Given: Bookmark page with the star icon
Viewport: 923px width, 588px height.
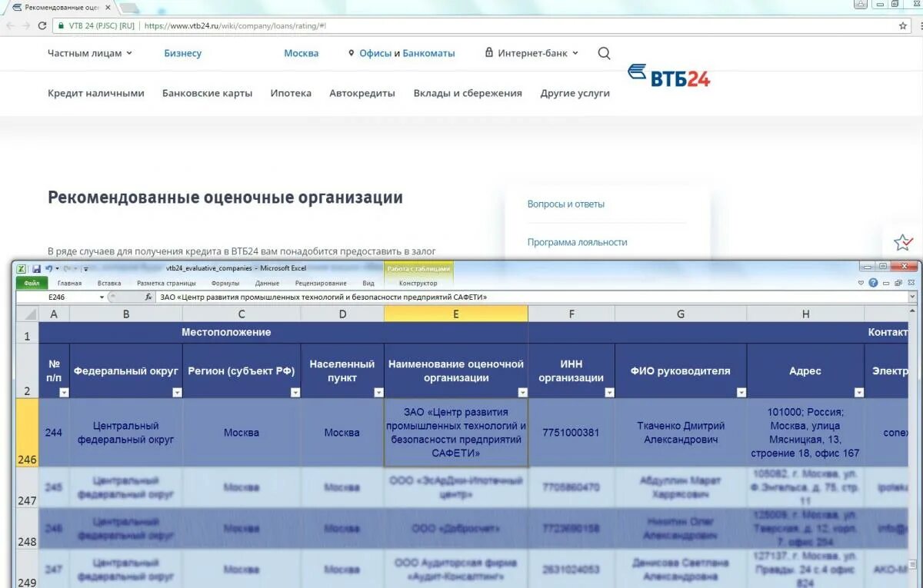Looking at the screenshot, I should [903, 25].
